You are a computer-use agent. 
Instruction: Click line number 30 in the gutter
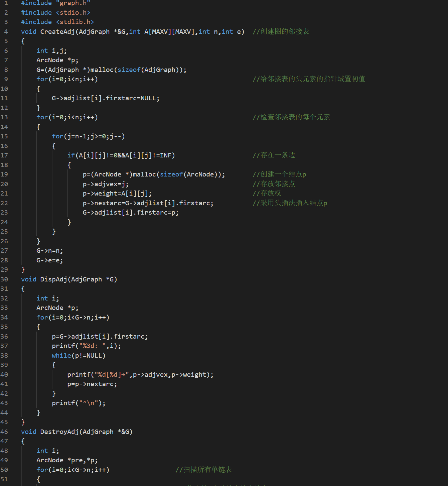click(x=4, y=279)
